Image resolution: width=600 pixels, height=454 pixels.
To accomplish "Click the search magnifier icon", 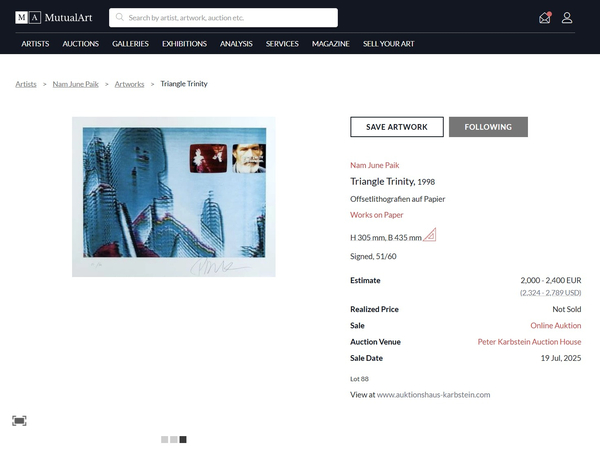I will point(120,18).
